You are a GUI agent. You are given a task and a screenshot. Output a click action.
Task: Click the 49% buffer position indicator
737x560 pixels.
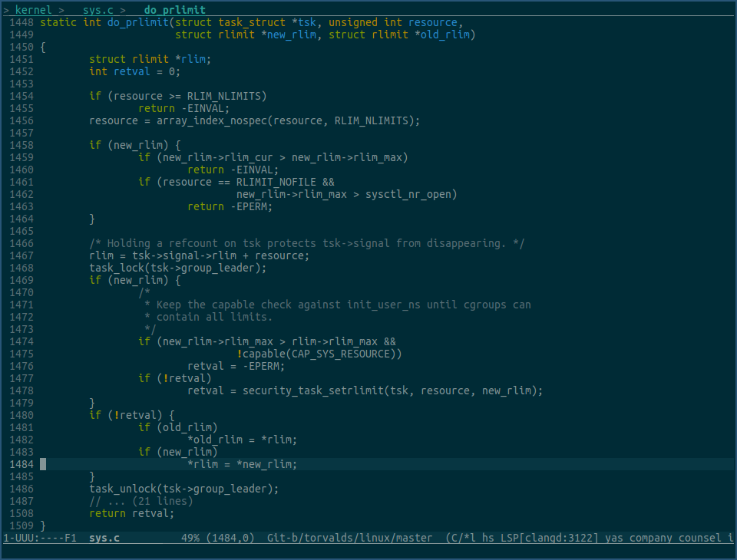[x=190, y=539]
